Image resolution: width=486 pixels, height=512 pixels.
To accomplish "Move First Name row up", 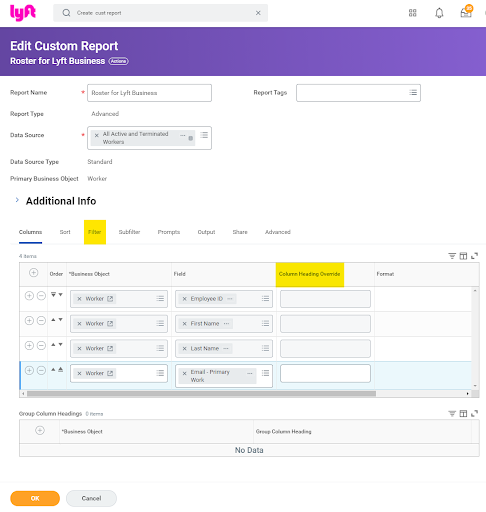I will 53,320.
